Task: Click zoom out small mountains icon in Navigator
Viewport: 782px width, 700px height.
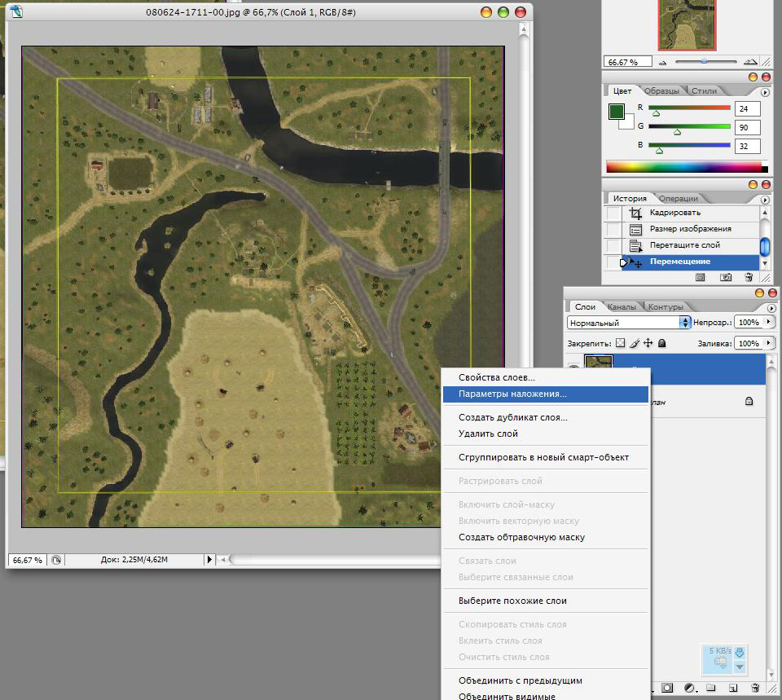Action: pyautogui.click(x=662, y=63)
